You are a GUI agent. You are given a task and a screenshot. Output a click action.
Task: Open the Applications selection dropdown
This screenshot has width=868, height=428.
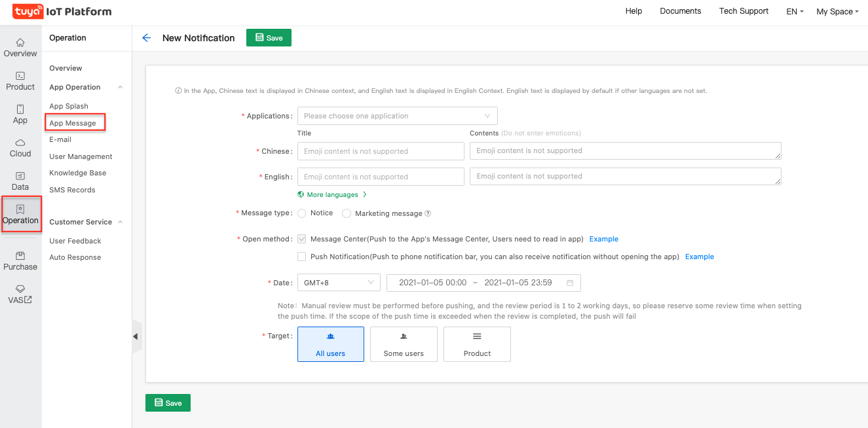pos(397,115)
